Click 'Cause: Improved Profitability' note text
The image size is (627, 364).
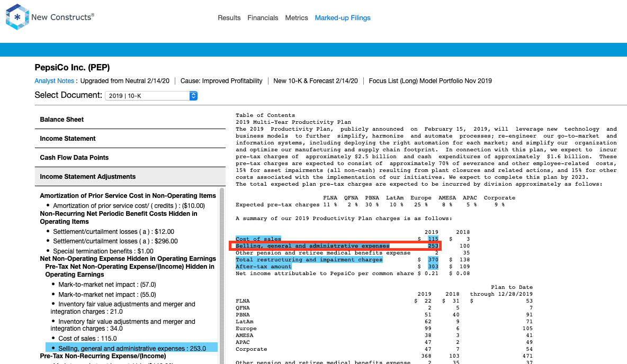click(x=221, y=81)
